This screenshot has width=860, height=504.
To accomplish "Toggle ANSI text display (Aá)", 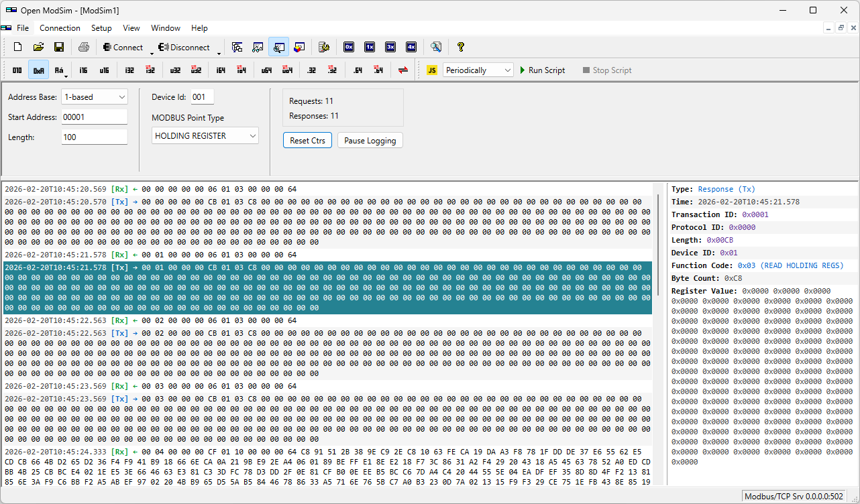I will 59,70.
